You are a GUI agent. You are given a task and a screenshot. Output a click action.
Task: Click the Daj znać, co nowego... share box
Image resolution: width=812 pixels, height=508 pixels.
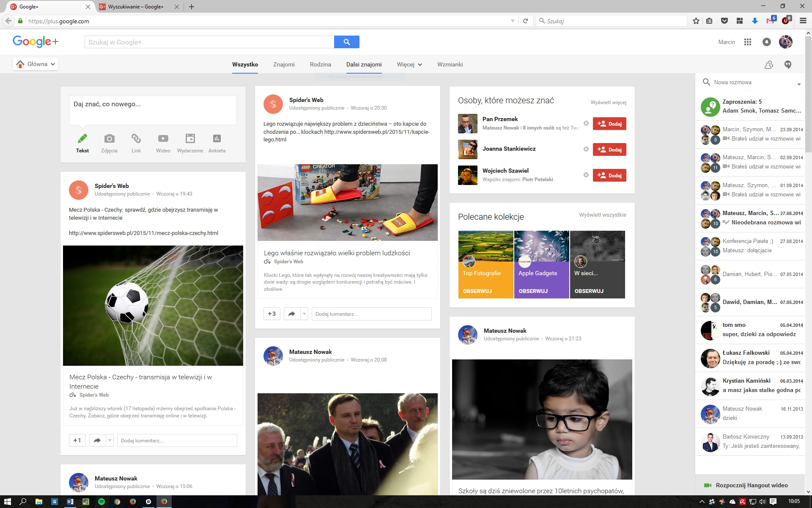tap(153, 110)
